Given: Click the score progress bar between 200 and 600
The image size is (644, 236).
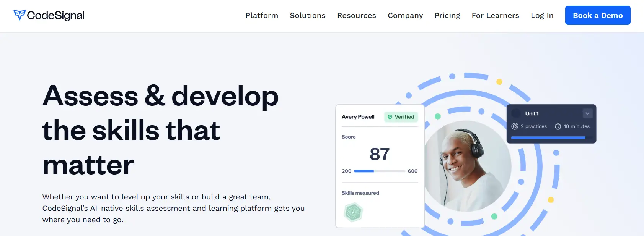Looking at the screenshot, I should (380, 171).
